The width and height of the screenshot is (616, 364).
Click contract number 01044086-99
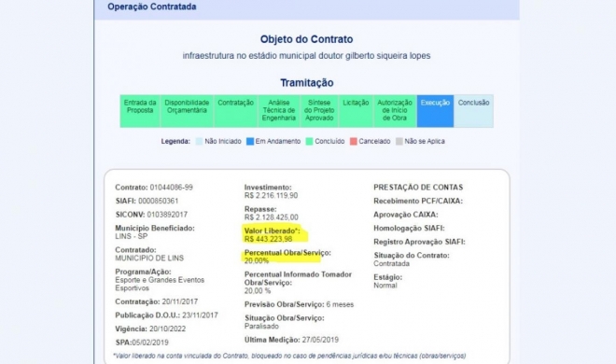pyautogui.click(x=172, y=188)
